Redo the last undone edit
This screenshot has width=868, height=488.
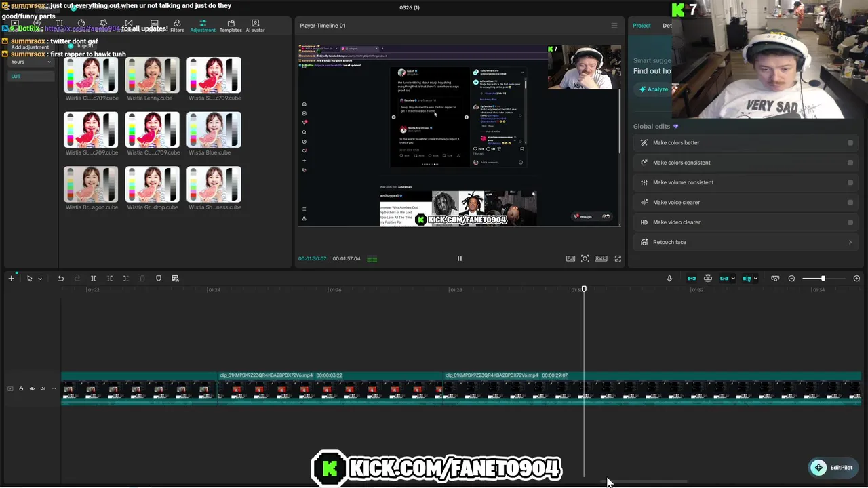pos(77,278)
